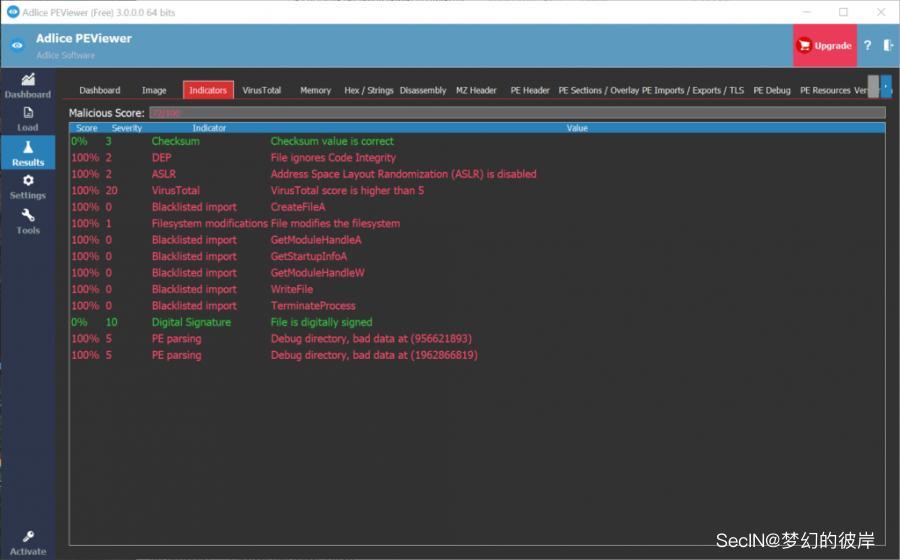The height and width of the screenshot is (560, 900).
Task: Click 'Checksum value is correct' text
Action: [332, 141]
